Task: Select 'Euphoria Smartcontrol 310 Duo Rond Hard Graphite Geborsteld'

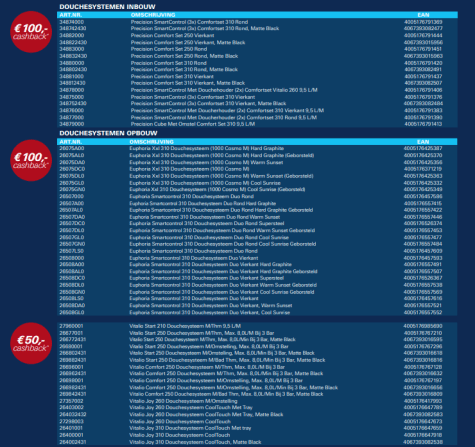Action: pyautogui.click(x=221, y=210)
